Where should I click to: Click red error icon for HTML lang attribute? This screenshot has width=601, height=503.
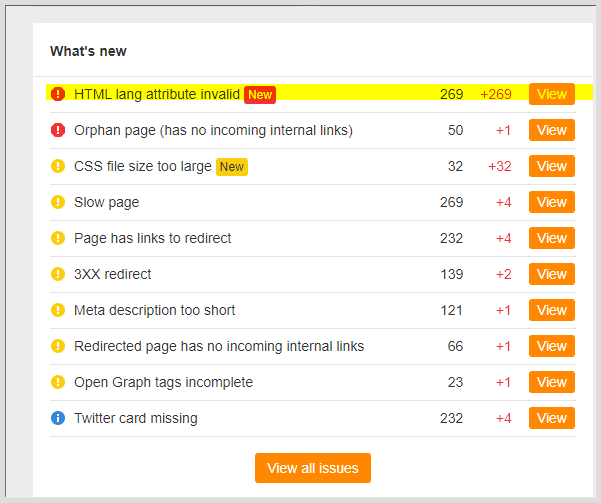pos(58,94)
